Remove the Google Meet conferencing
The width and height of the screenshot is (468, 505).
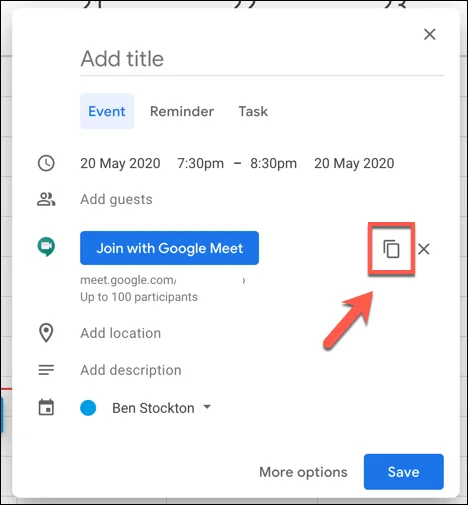pyautogui.click(x=424, y=249)
